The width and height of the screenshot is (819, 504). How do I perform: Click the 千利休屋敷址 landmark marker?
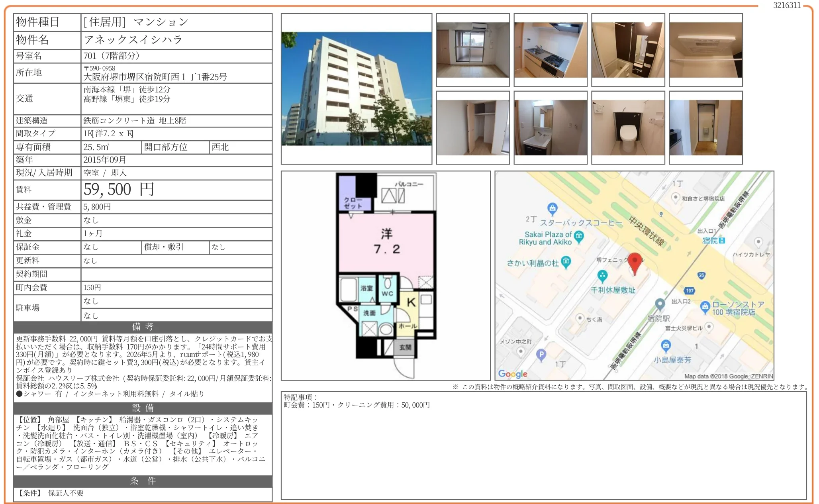coord(602,276)
